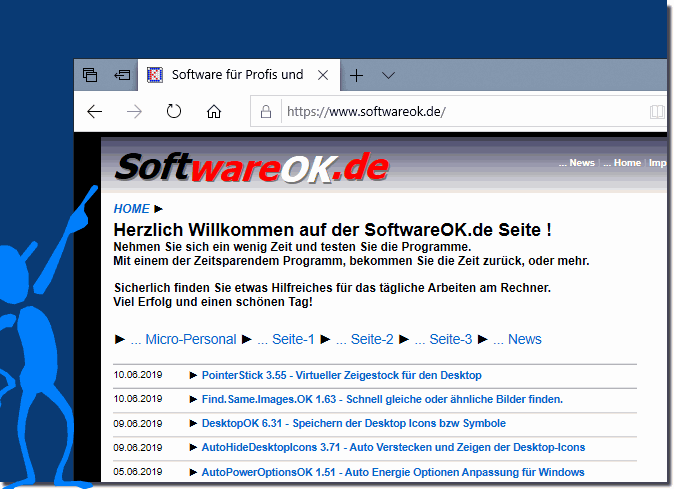Set these tabs aside icon
Screen dimensions: 674x489
click(x=122, y=76)
